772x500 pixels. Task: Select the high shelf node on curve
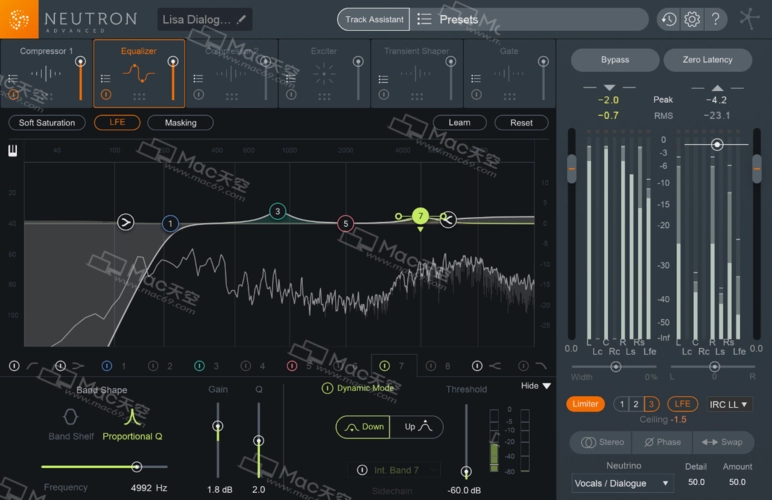[x=448, y=220]
